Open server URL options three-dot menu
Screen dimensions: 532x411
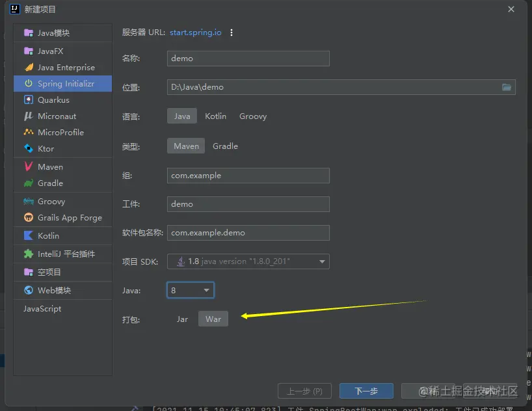point(232,33)
